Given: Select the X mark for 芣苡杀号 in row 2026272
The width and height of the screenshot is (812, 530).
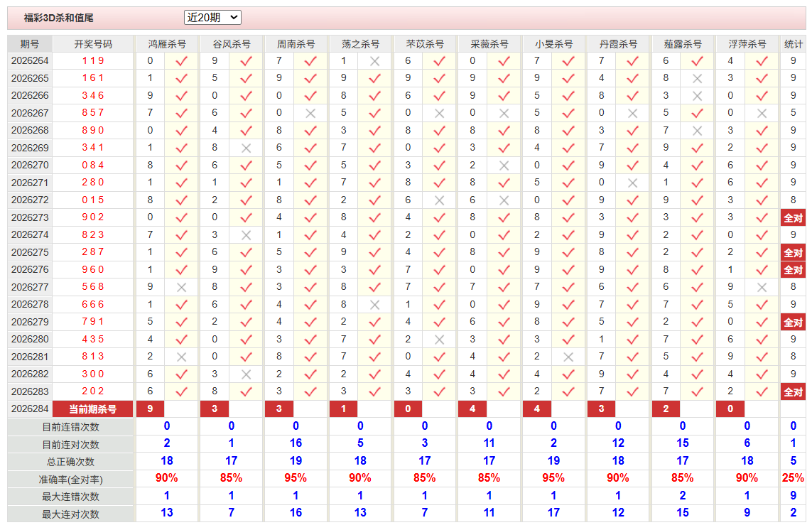Looking at the screenshot, I should point(439,200).
